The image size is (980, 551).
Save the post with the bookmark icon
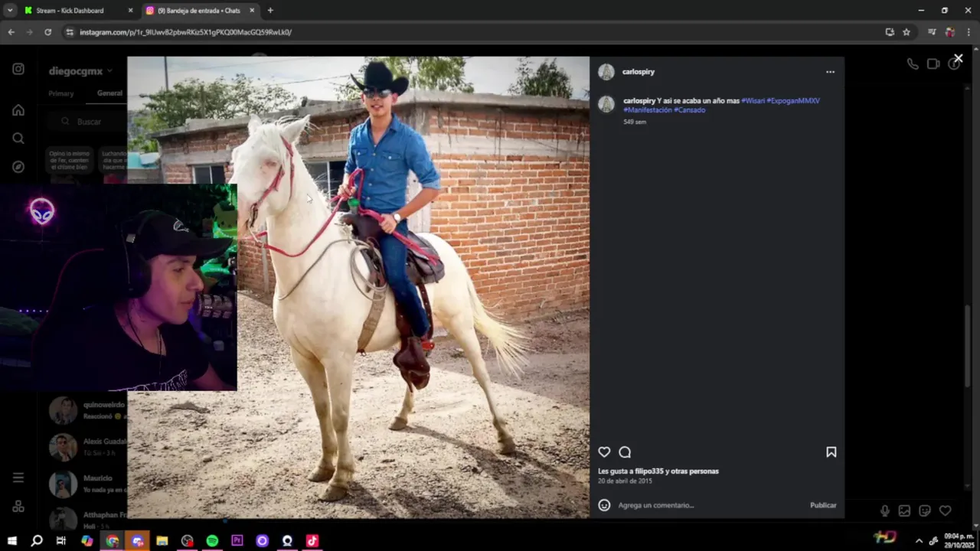click(x=831, y=452)
